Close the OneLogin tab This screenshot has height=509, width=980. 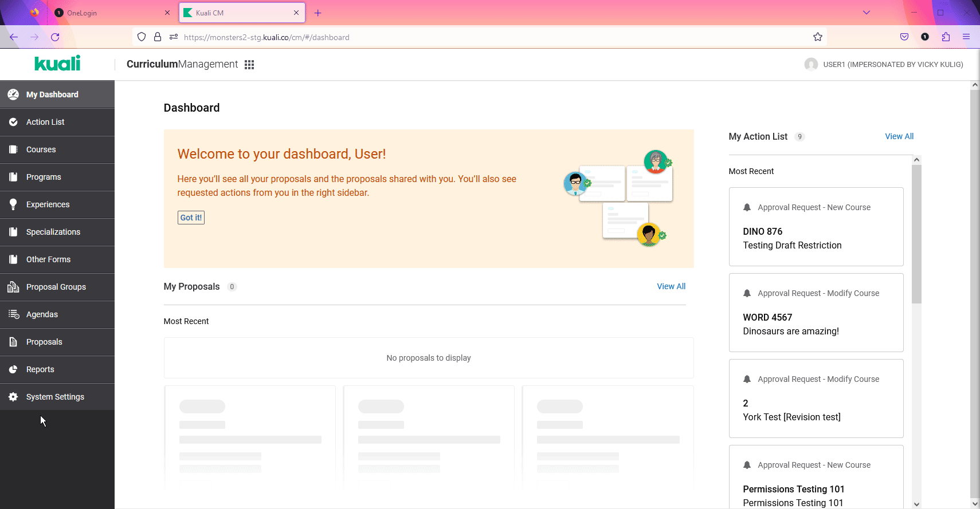[x=167, y=13]
